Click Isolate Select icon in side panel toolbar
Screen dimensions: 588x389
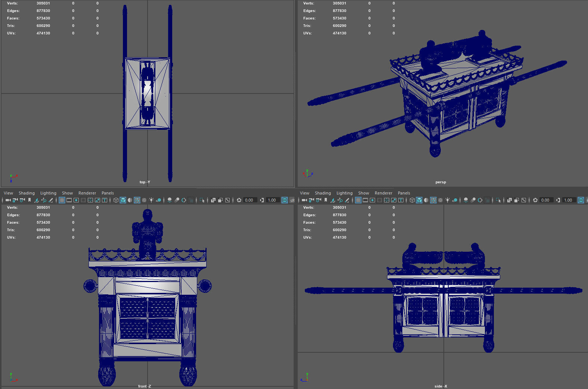[498, 200]
